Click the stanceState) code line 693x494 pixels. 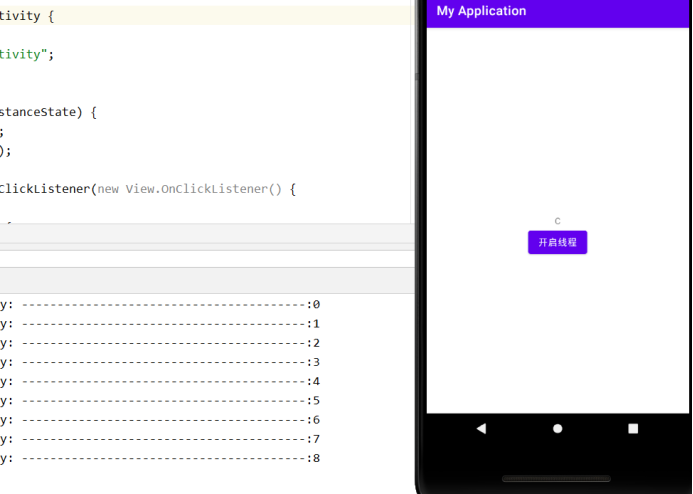tap(48, 112)
